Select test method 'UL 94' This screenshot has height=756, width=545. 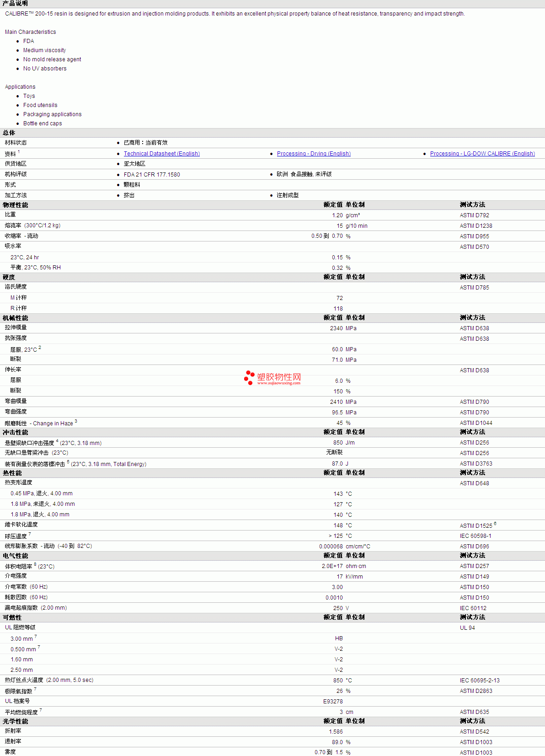click(x=467, y=628)
